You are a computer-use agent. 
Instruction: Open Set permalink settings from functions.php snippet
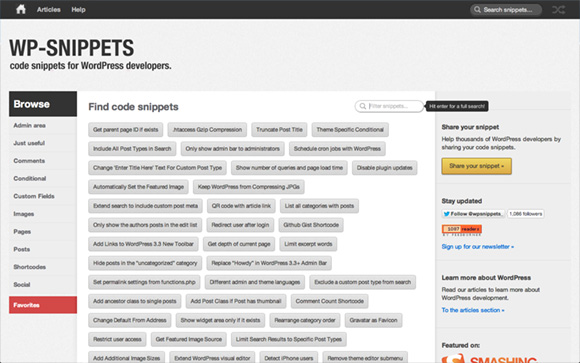(144, 282)
